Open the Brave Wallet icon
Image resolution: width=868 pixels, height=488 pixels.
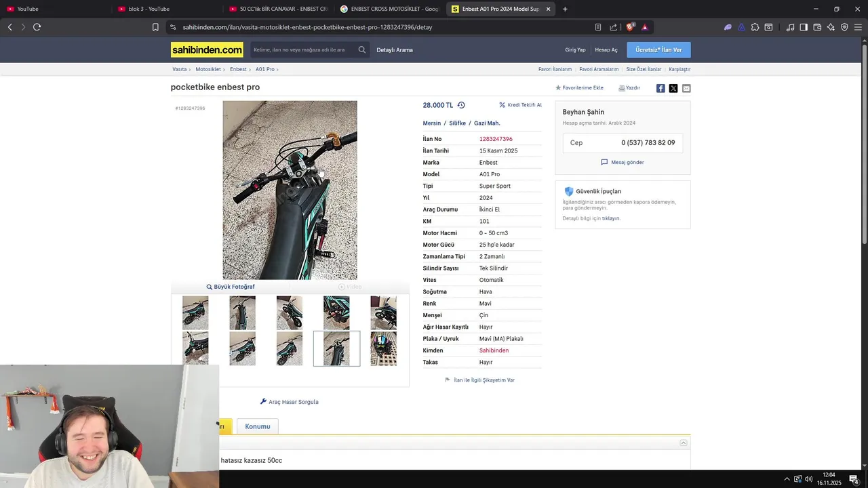tap(817, 27)
